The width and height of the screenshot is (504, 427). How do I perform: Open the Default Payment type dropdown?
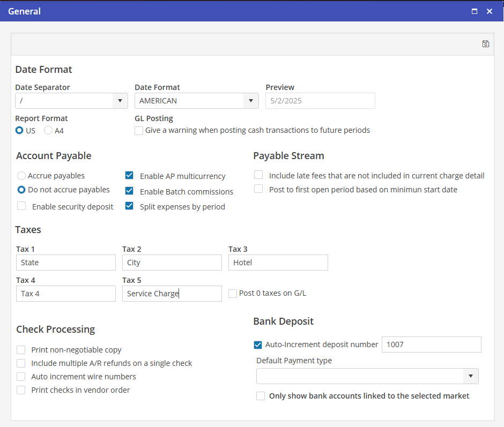(x=470, y=376)
